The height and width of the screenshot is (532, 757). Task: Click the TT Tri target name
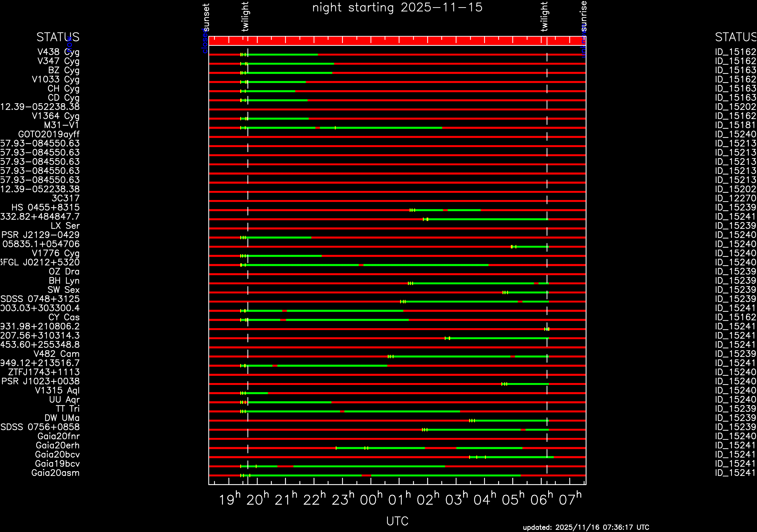[x=67, y=409]
